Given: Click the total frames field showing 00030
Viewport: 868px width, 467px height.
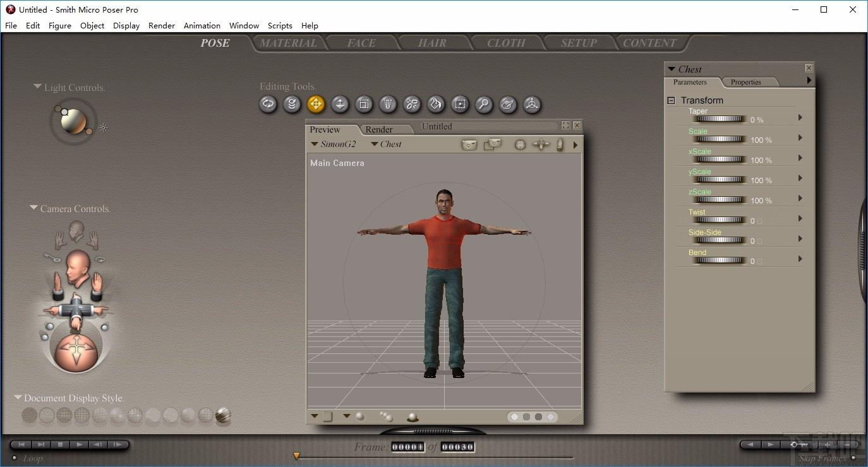Looking at the screenshot, I should pyautogui.click(x=457, y=447).
